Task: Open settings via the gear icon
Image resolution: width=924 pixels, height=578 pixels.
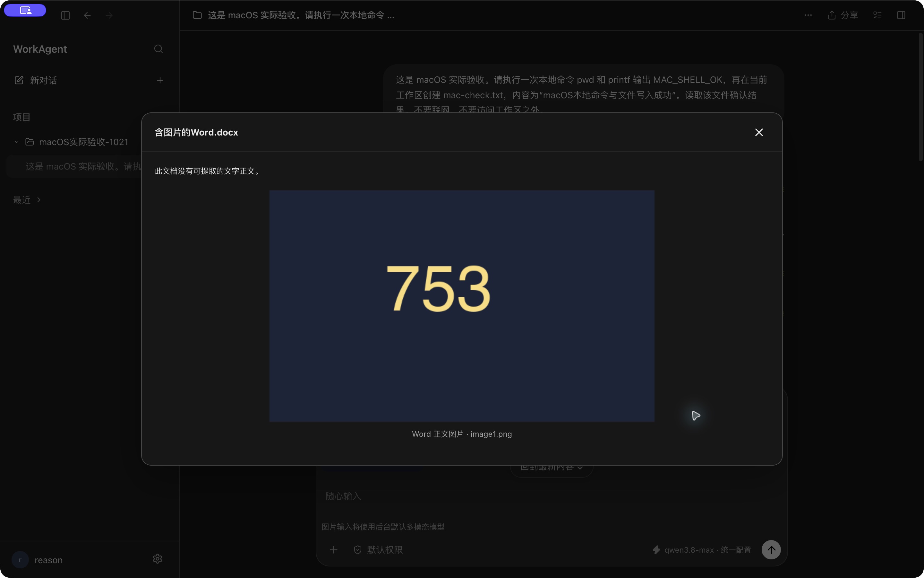Action: (x=158, y=559)
